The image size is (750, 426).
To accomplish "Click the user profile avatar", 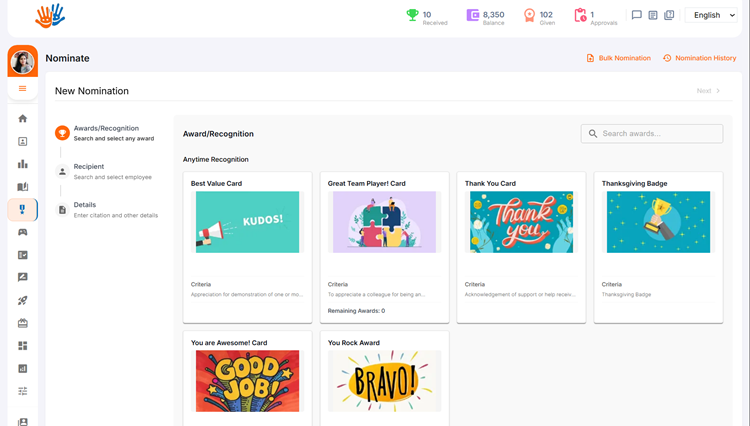I will [22, 62].
